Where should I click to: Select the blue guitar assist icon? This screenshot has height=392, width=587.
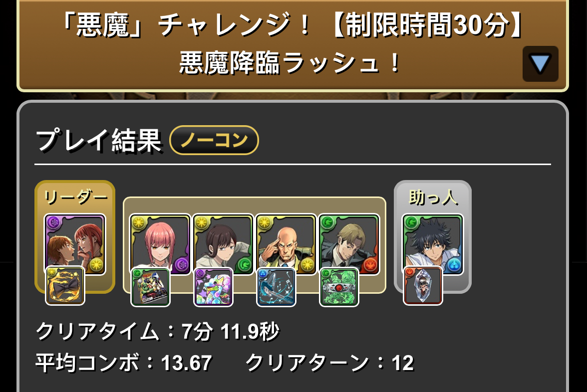277,287
